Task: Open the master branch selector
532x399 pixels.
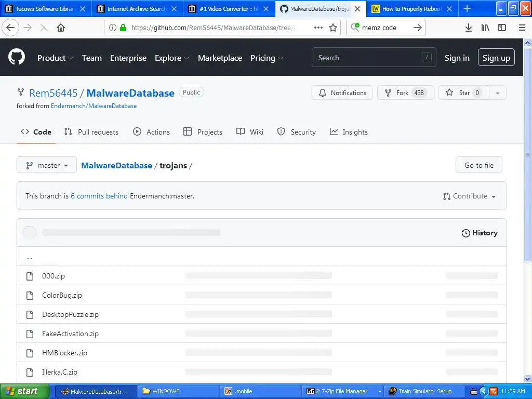Action: click(46, 165)
